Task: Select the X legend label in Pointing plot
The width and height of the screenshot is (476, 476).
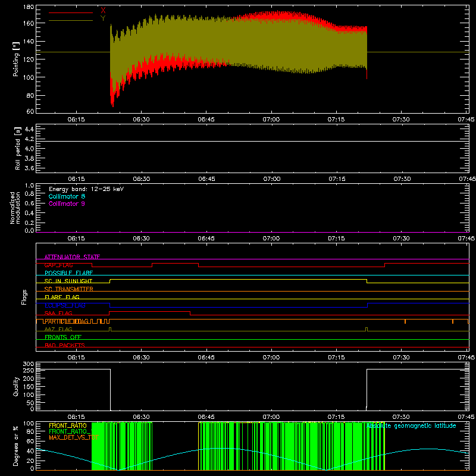Action: point(103,10)
